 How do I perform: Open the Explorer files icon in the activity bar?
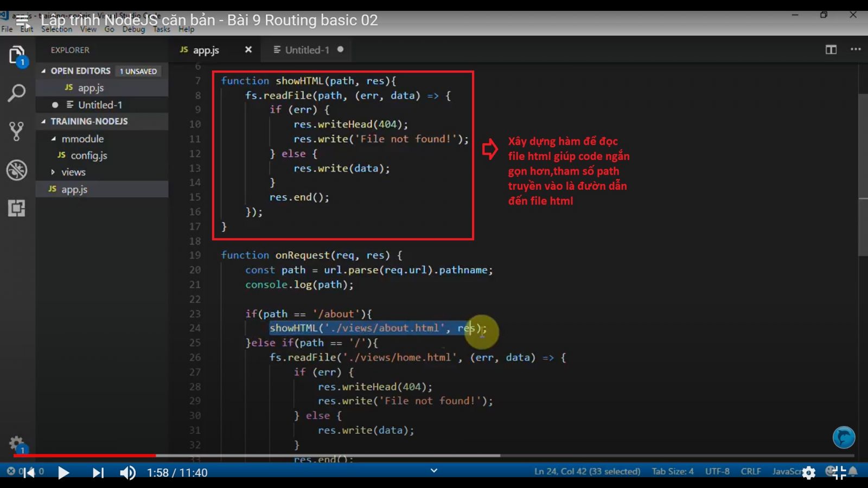(x=16, y=55)
